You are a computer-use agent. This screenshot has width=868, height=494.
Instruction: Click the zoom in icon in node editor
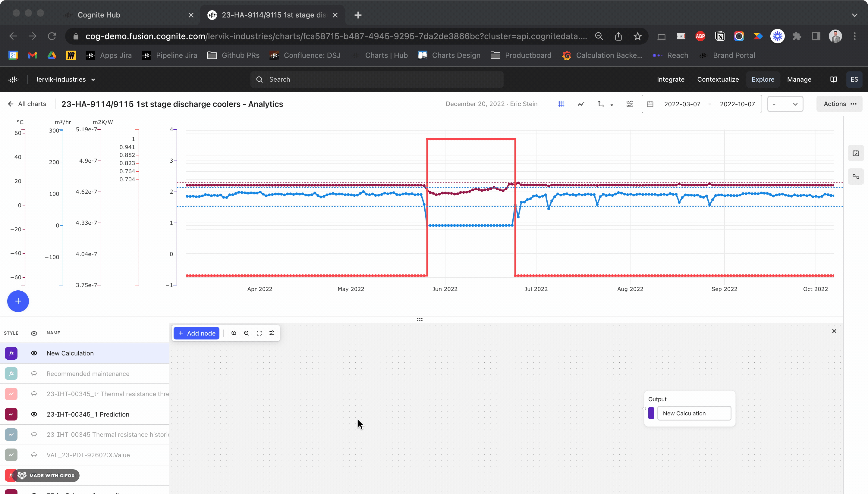234,333
